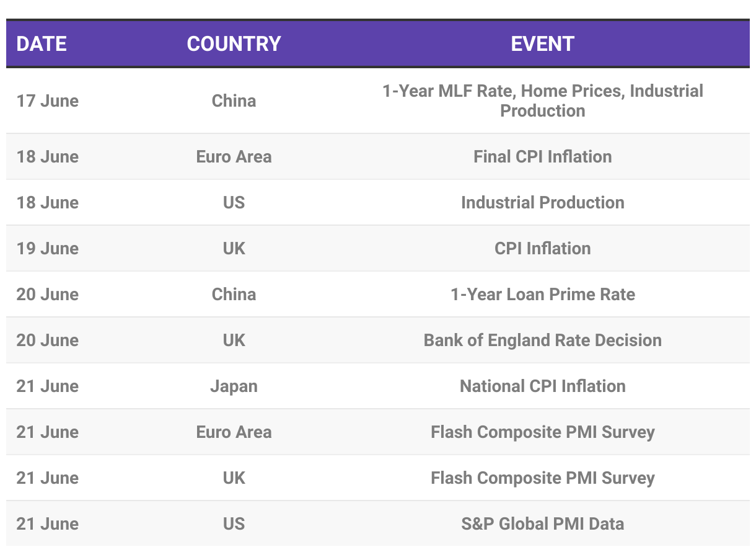Click Euro Area in the 18 June row
756x552 pixels.
234,156
